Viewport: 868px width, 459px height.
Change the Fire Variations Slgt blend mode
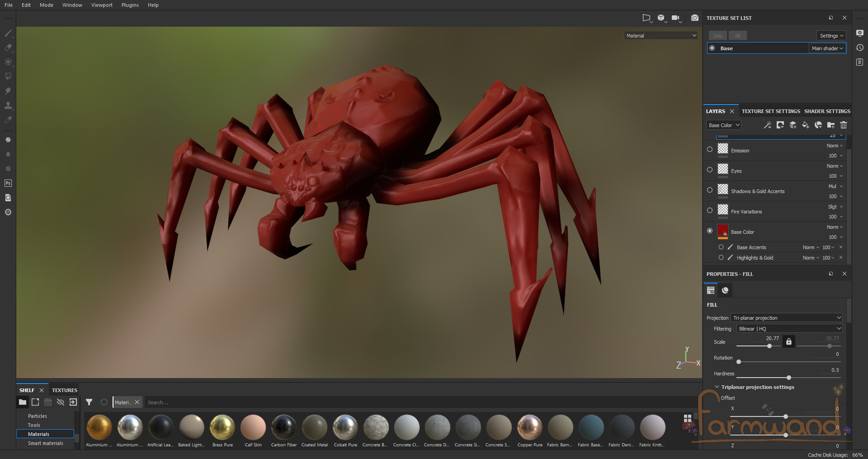click(x=835, y=207)
